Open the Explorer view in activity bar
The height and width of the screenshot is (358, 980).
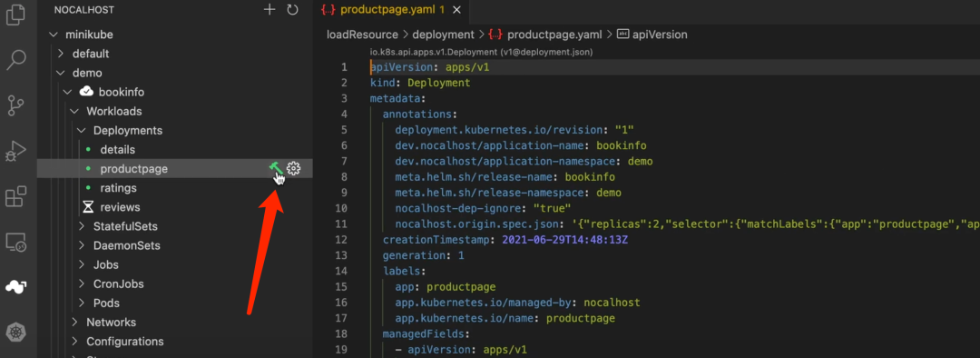[15, 15]
